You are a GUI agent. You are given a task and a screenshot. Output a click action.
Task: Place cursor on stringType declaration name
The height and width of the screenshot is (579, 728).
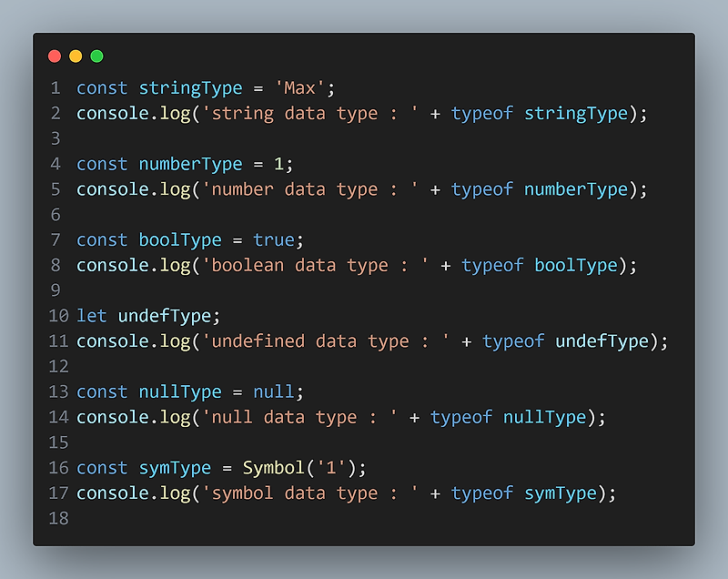coord(190,88)
